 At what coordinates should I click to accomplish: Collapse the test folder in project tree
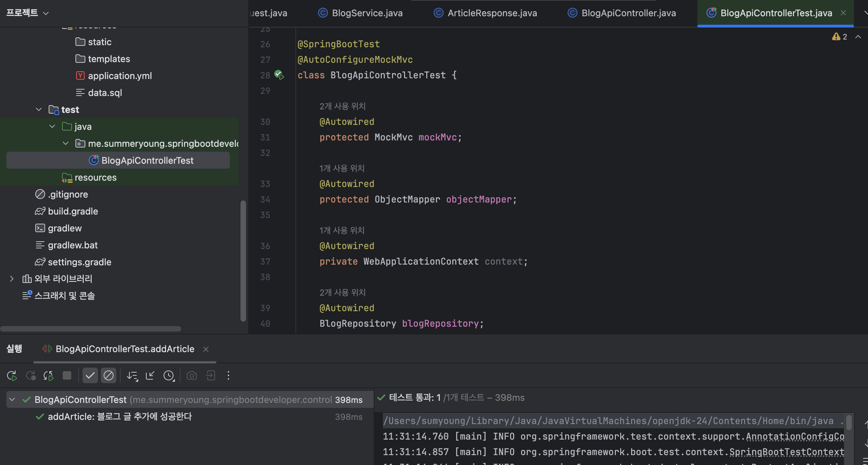[x=39, y=110]
